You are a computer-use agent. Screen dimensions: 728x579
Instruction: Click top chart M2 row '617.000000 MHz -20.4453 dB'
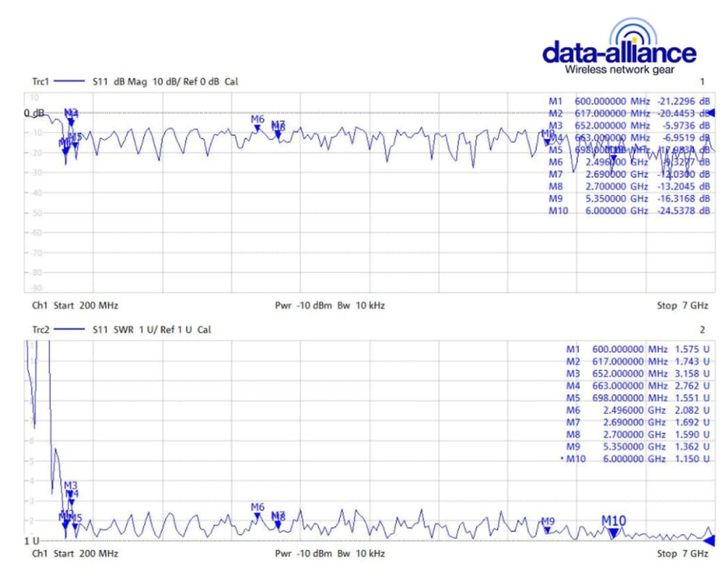pos(643,114)
